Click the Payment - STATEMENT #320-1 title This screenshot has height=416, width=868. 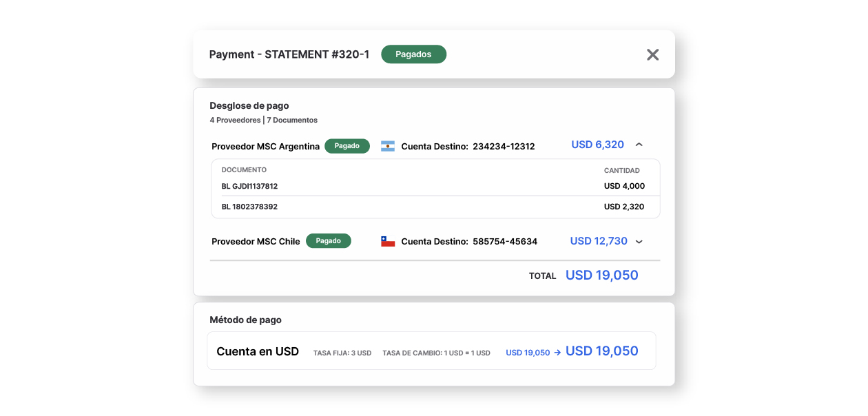(x=289, y=54)
